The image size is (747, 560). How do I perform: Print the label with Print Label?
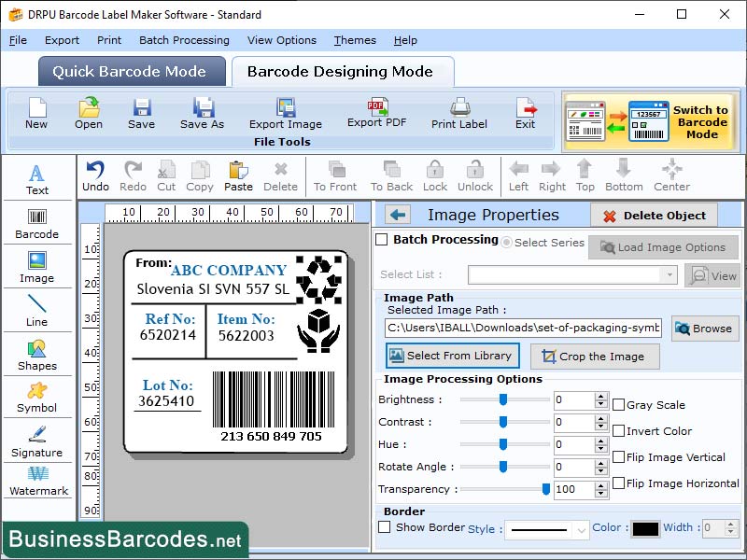(x=459, y=113)
